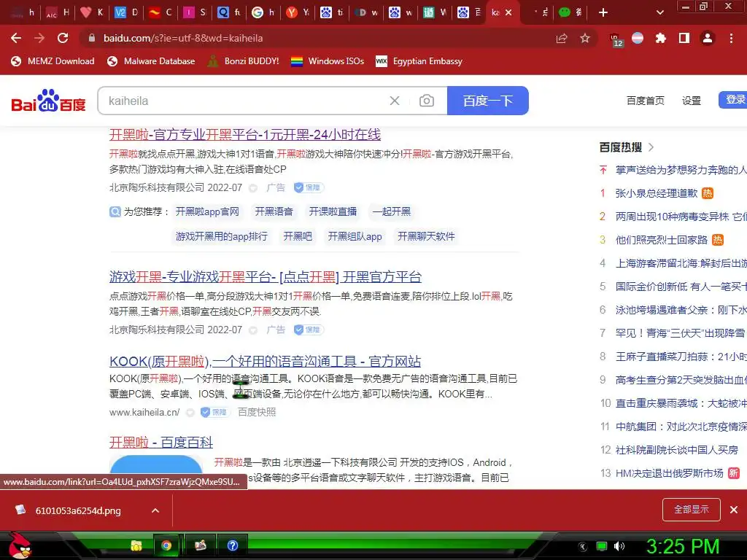Open Chrome's three-dot menu
Screen dimensions: 747x560
click(x=731, y=38)
